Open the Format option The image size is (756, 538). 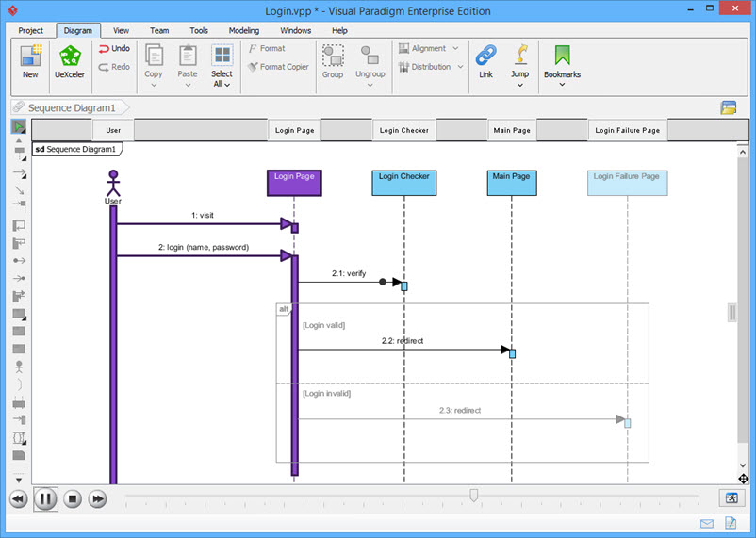(266, 48)
